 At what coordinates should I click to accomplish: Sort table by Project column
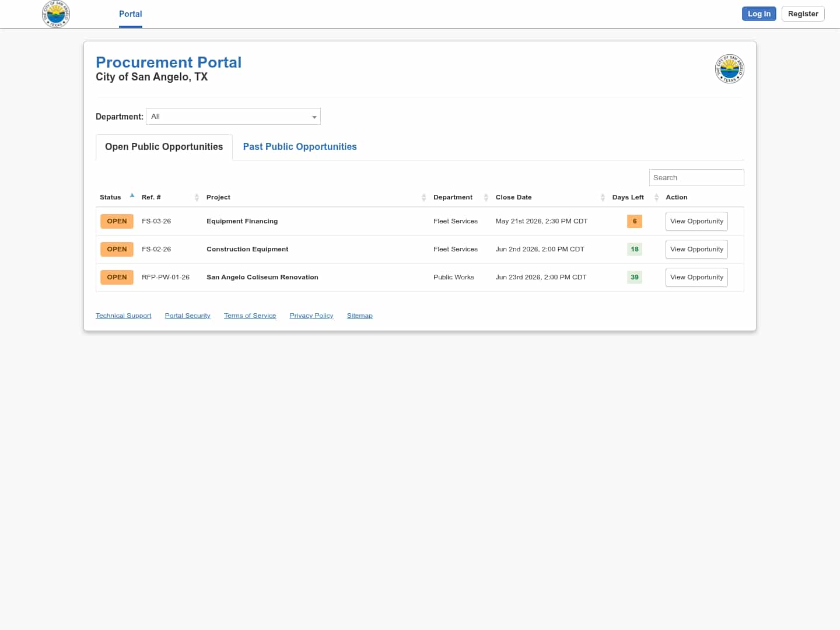(423, 197)
